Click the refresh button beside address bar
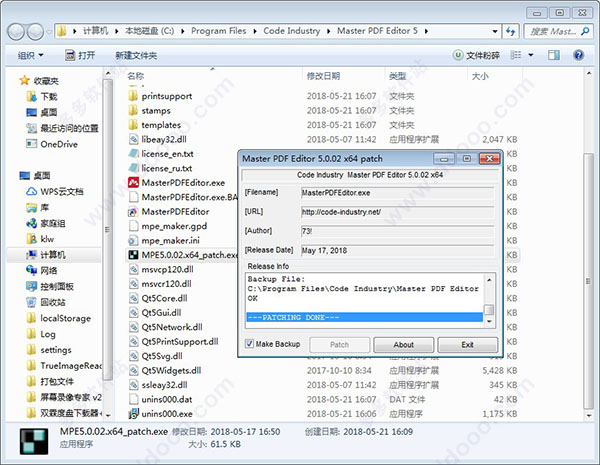The image size is (600, 465). [510, 31]
